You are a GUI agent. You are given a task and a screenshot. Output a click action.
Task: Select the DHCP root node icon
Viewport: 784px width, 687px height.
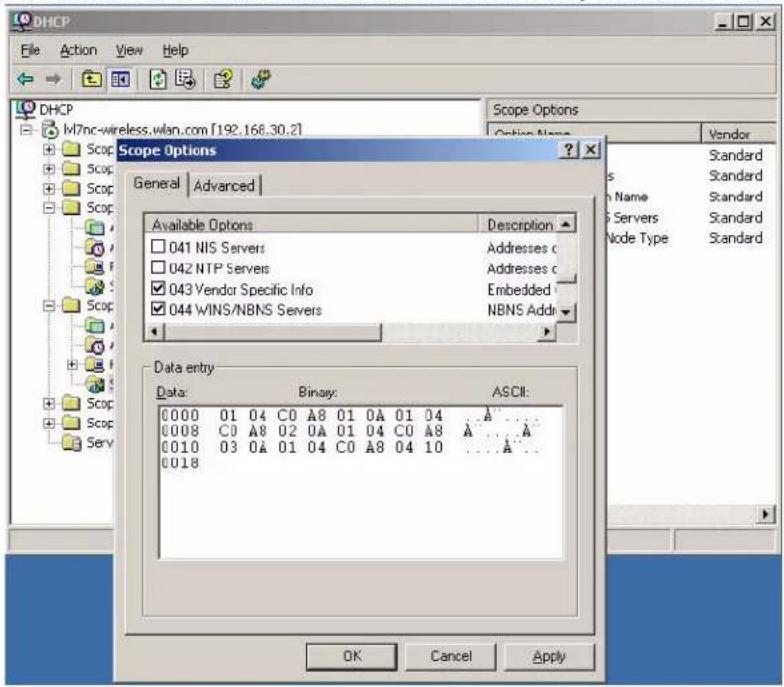click(x=25, y=110)
